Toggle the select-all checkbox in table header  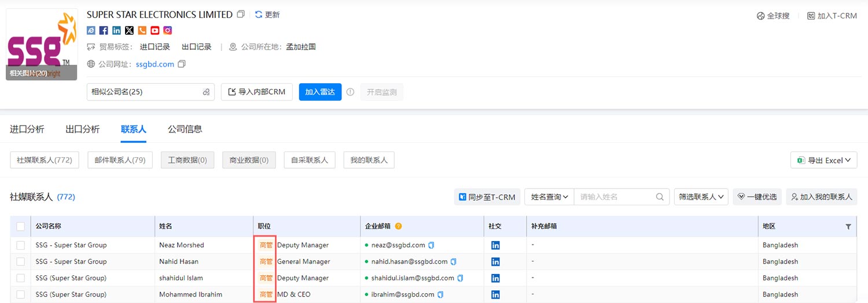(x=21, y=227)
